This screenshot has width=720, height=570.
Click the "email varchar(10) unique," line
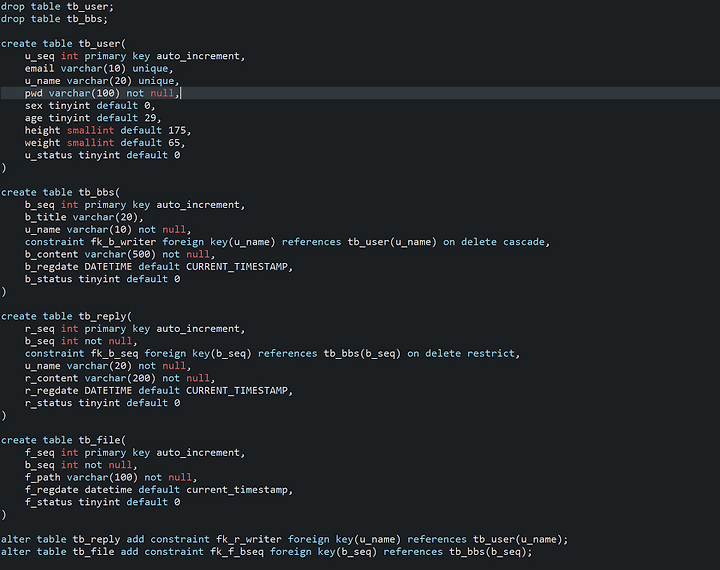coord(99,69)
